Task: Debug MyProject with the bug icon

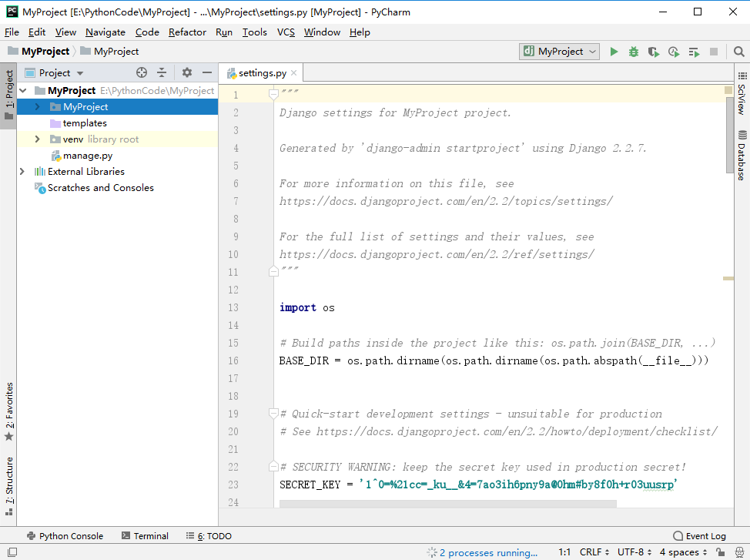Action: tap(633, 52)
